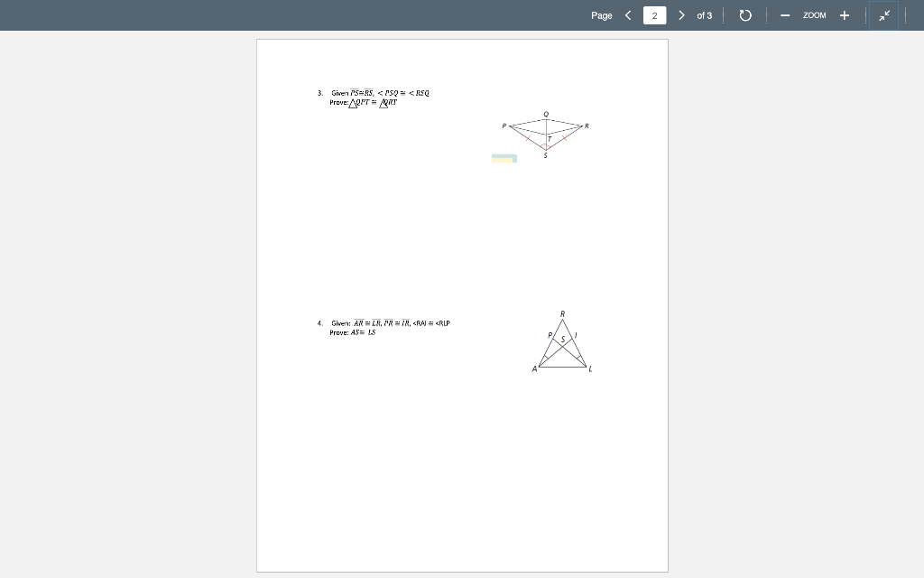Zoom out of the document
Viewport: 924px width, 578px height.
click(x=784, y=14)
